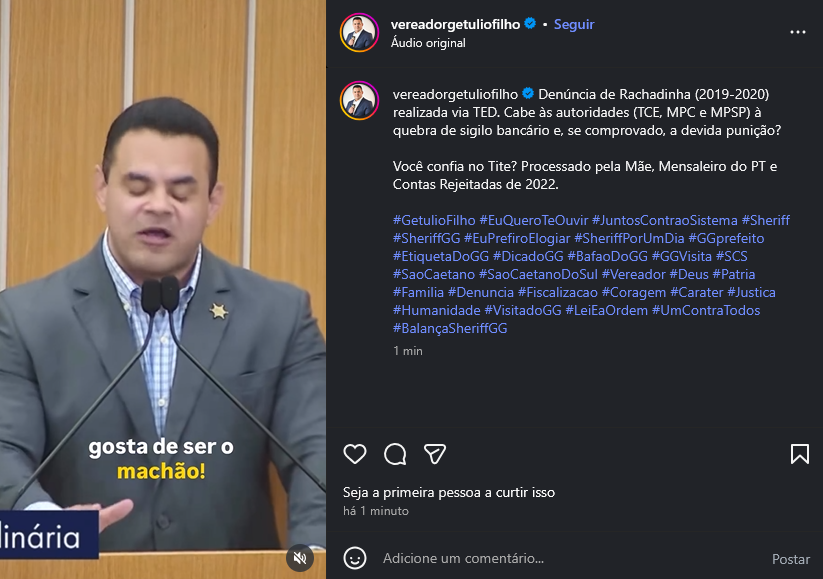Image resolution: width=823 pixels, height=579 pixels.
Task: Pause the video by clicking it
Action: 163,289
